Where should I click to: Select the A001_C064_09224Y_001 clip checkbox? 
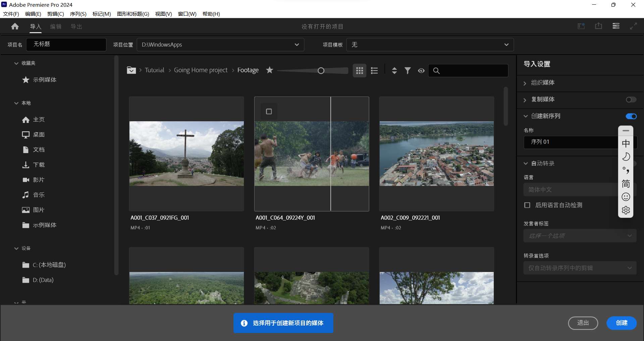pos(269,112)
